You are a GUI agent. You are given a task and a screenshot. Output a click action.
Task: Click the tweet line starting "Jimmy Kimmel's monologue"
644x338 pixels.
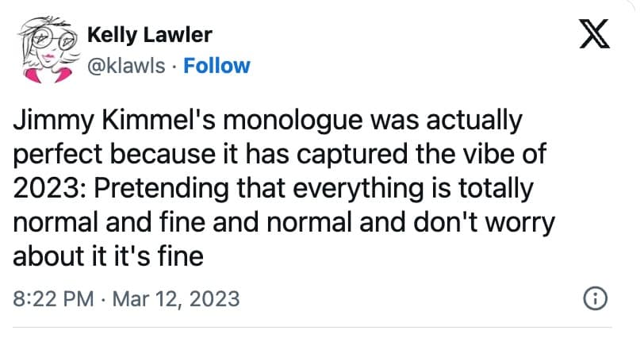point(269,122)
